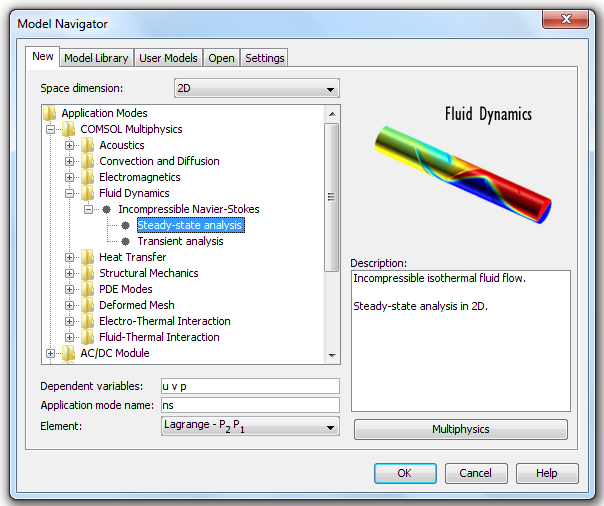The image size is (604, 506).
Task: Select the Deformed Mesh label
Action: point(137,305)
